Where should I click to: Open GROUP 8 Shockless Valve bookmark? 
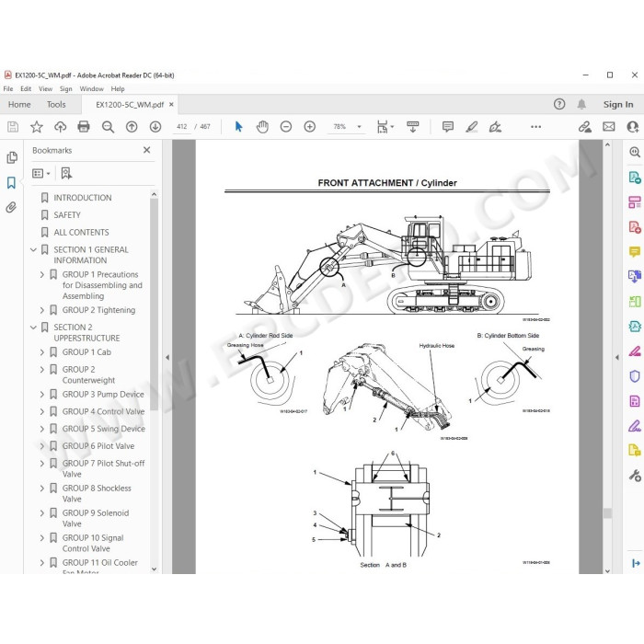(x=97, y=493)
